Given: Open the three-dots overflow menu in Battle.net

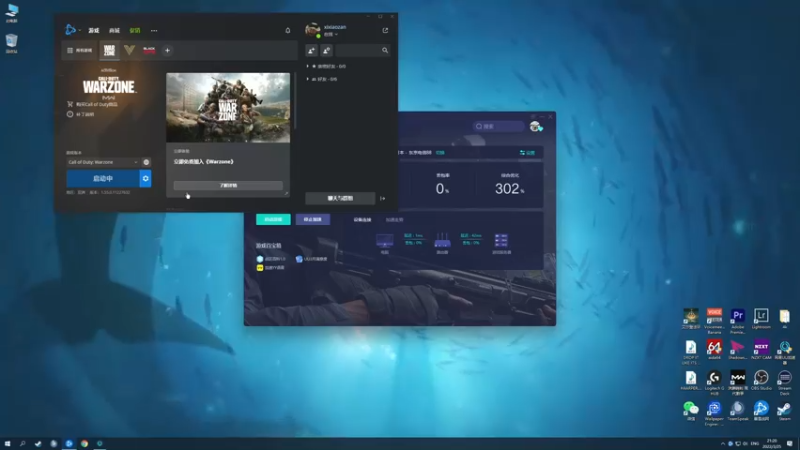Looking at the screenshot, I should point(154,31).
